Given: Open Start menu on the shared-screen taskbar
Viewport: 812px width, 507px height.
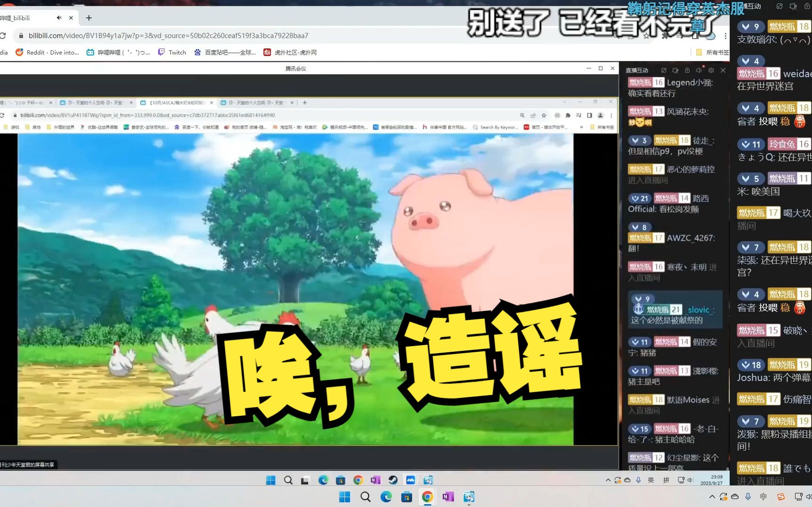Looking at the screenshot, I should click(x=271, y=480).
